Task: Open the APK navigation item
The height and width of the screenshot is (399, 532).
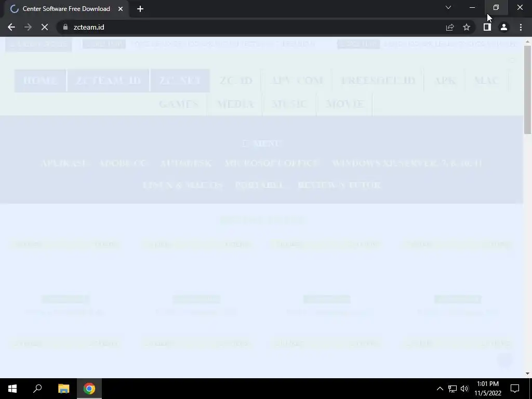Action: pyautogui.click(x=445, y=81)
